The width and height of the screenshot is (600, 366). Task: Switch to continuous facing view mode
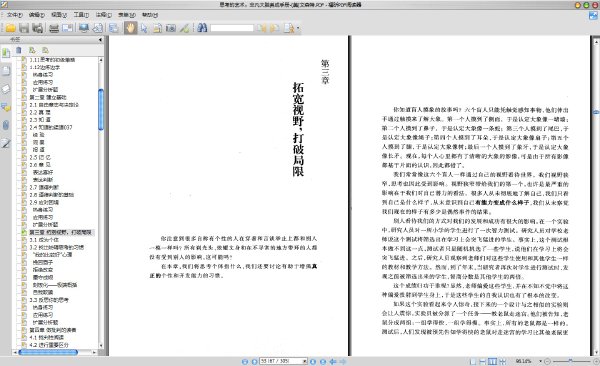[502, 361]
